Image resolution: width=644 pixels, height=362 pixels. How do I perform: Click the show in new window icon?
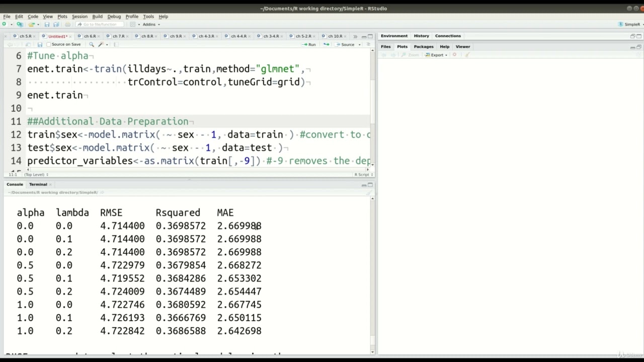click(28, 44)
